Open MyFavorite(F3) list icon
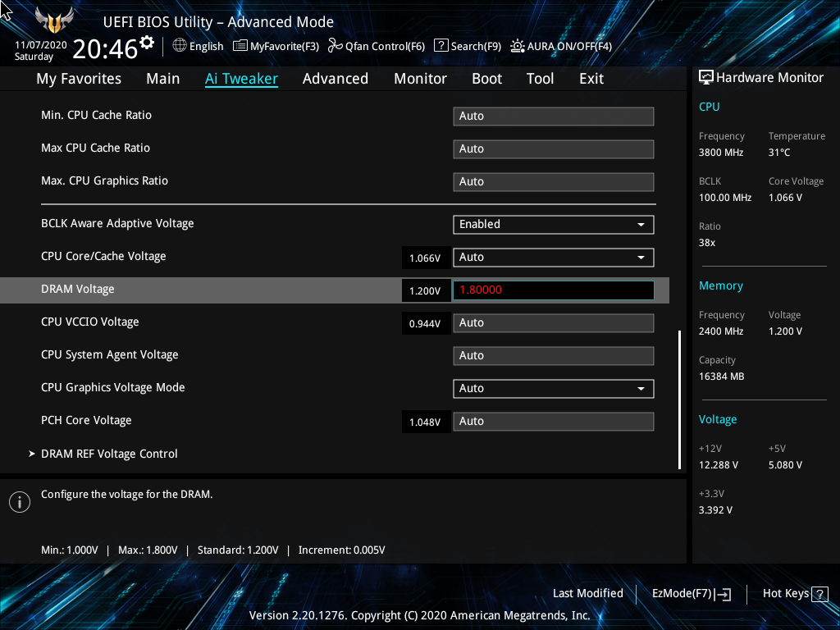This screenshot has height=630, width=840. [x=240, y=46]
